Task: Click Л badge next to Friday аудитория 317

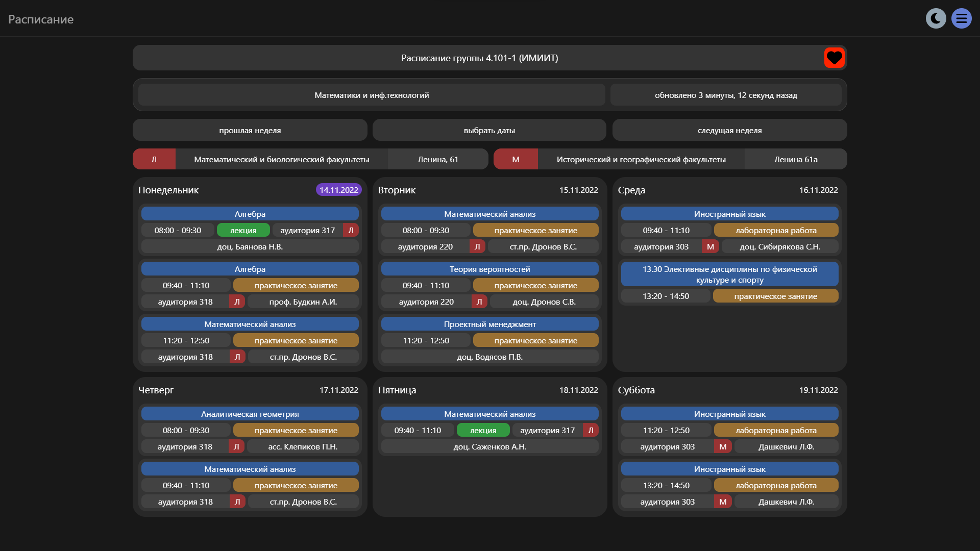Action: click(591, 430)
